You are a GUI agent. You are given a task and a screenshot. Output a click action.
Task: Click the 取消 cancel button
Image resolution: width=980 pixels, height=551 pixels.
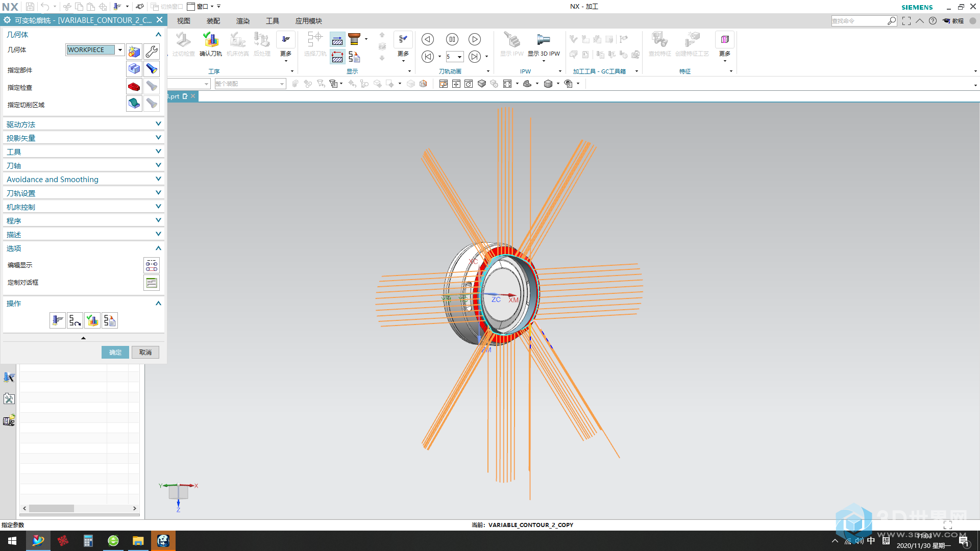145,353
